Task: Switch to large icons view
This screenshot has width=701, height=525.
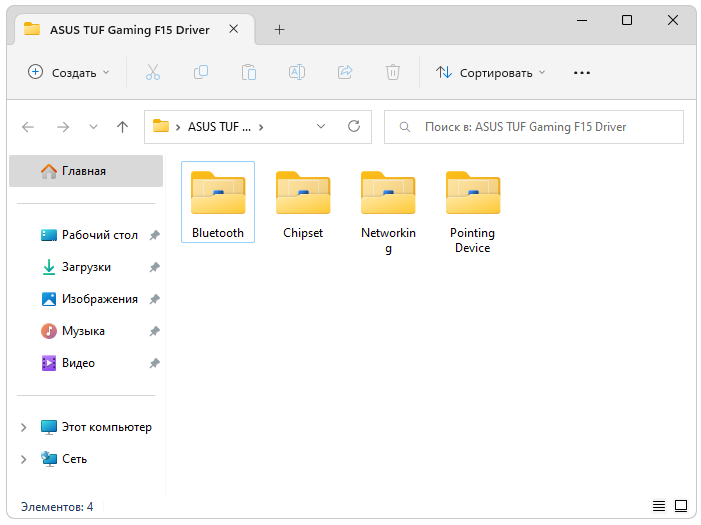Action: tap(681, 506)
